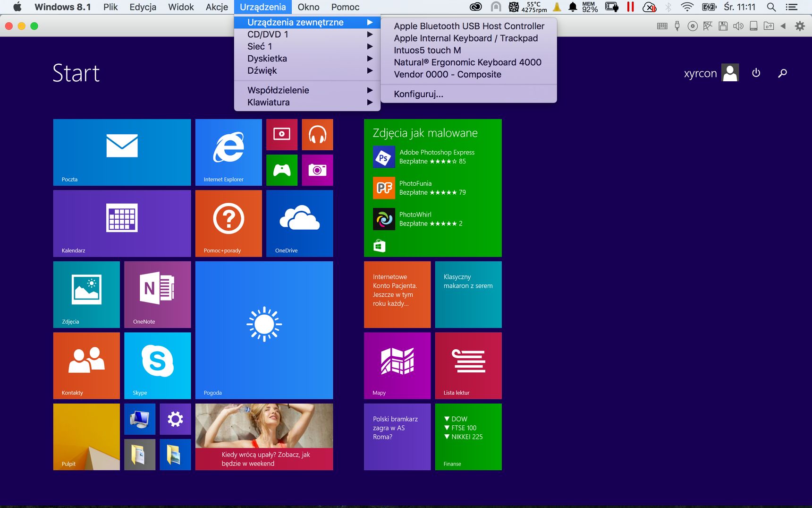Open the Poczta mail tile
Screen dimensions: 812x508
[122, 152]
